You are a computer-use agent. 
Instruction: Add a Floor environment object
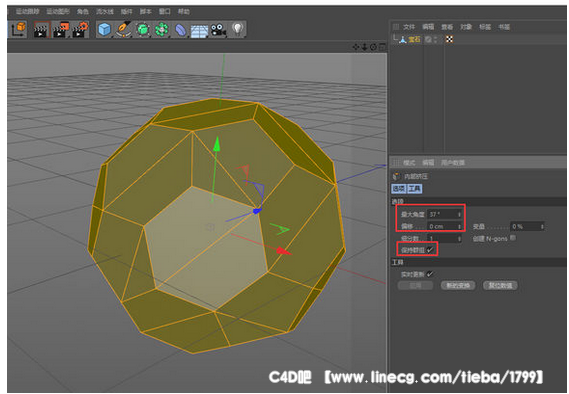(x=199, y=30)
